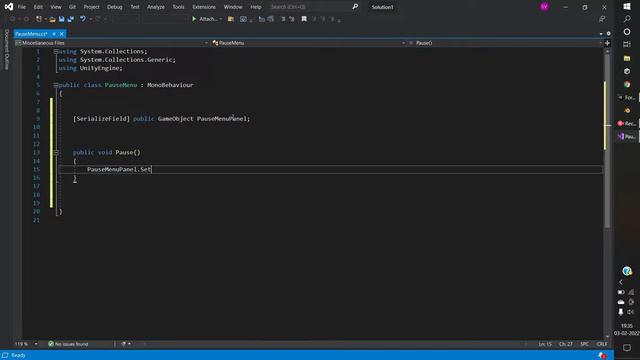Open the Edit menu
Image resolution: width=640 pixels, height=360 pixels.
coord(38,7)
